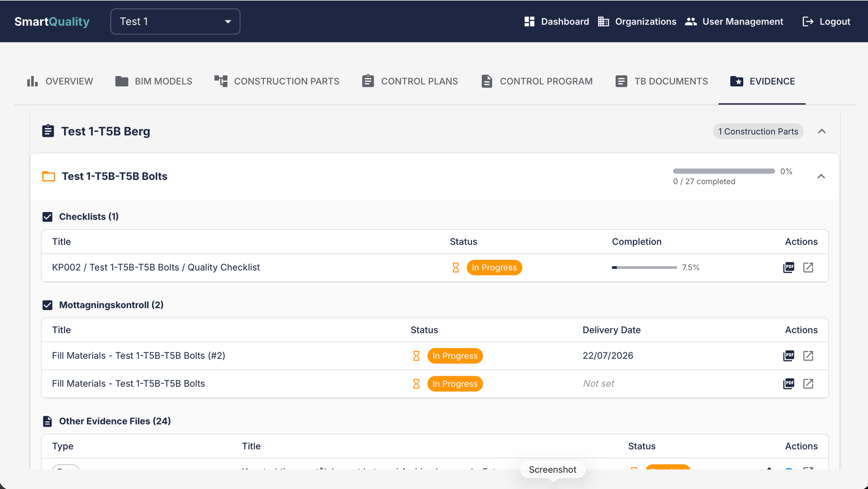868x489 pixels.
Task: Click the Overview bar chart icon
Action: (x=33, y=81)
